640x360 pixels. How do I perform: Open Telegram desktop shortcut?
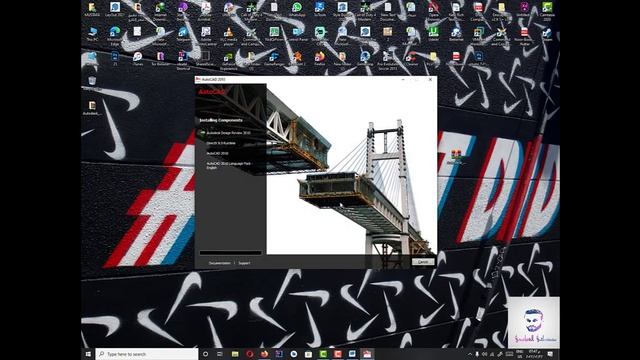click(183, 34)
